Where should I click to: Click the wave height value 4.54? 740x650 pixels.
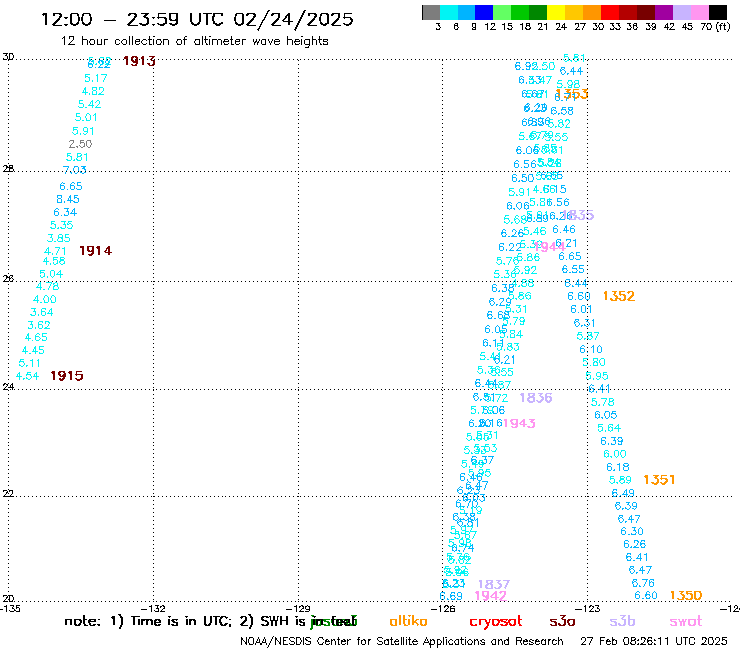[x=27, y=376]
